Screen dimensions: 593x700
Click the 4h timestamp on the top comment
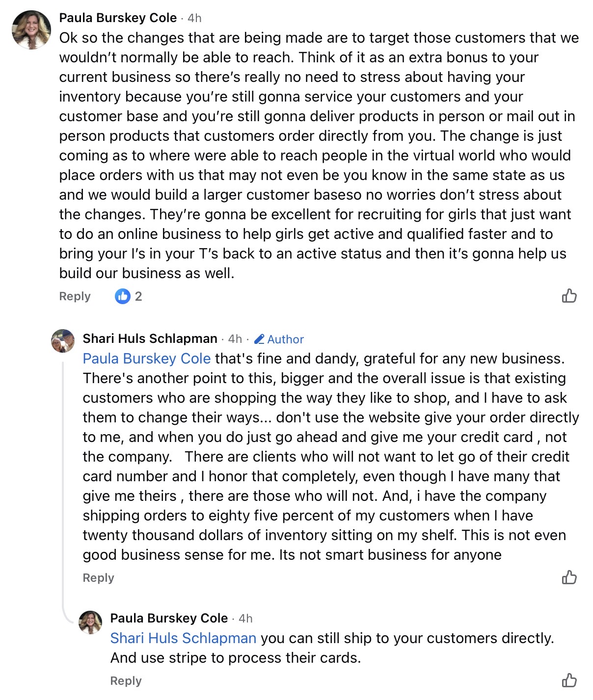click(195, 18)
